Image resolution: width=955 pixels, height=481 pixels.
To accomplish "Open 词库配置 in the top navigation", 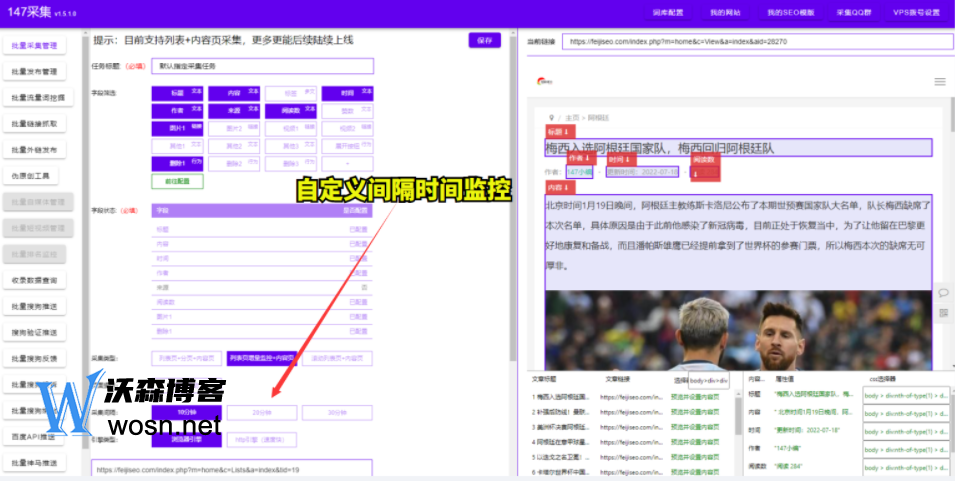I will click(669, 13).
